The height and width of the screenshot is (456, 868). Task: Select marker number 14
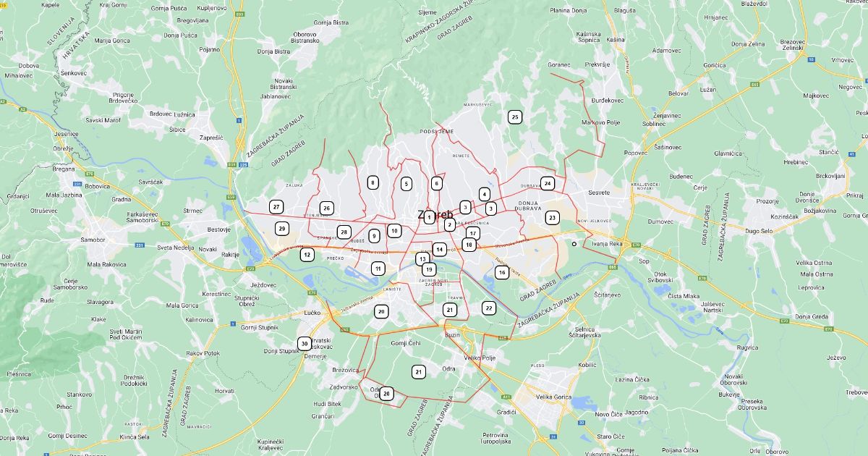pos(439,249)
